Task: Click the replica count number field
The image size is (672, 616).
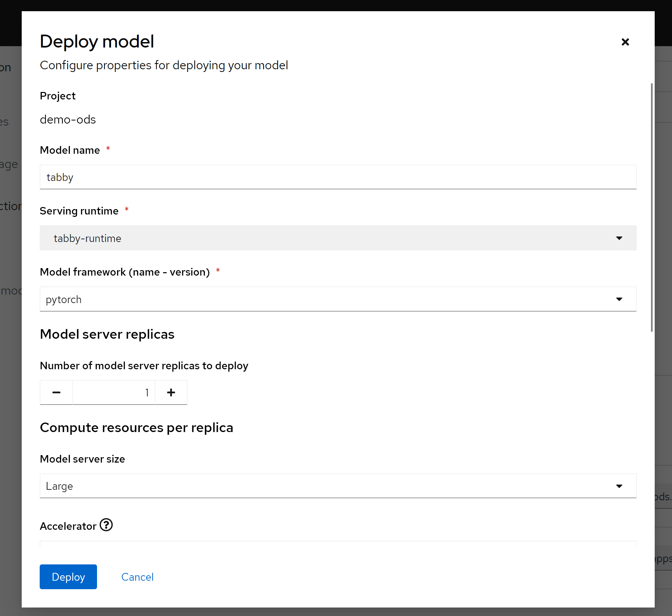Action: (114, 392)
